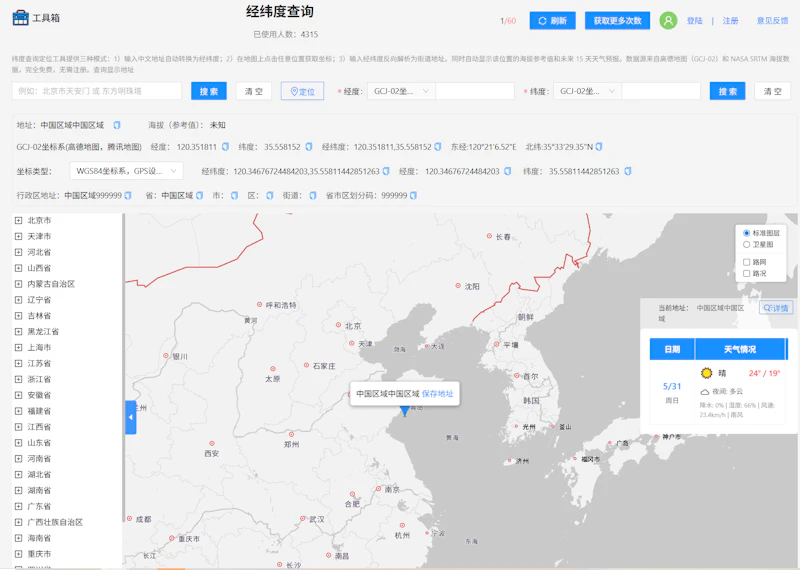Copy the WGS84 纬度 35.55811442851263 value
The width and height of the screenshot is (800, 570).
click(628, 171)
